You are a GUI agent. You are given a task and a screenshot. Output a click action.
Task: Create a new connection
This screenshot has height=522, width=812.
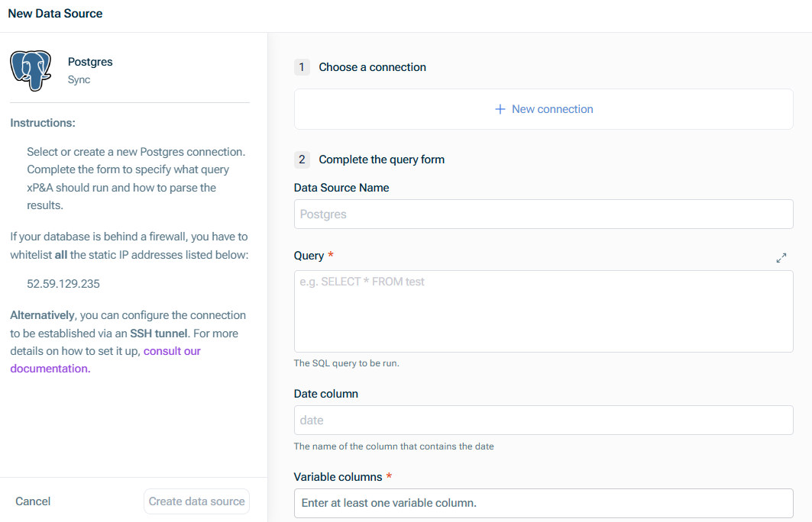tap(543, 109)
